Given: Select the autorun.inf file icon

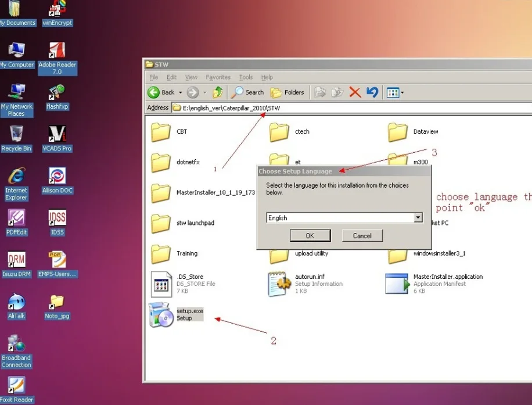Looking at the screenshot, I should 279,284.
